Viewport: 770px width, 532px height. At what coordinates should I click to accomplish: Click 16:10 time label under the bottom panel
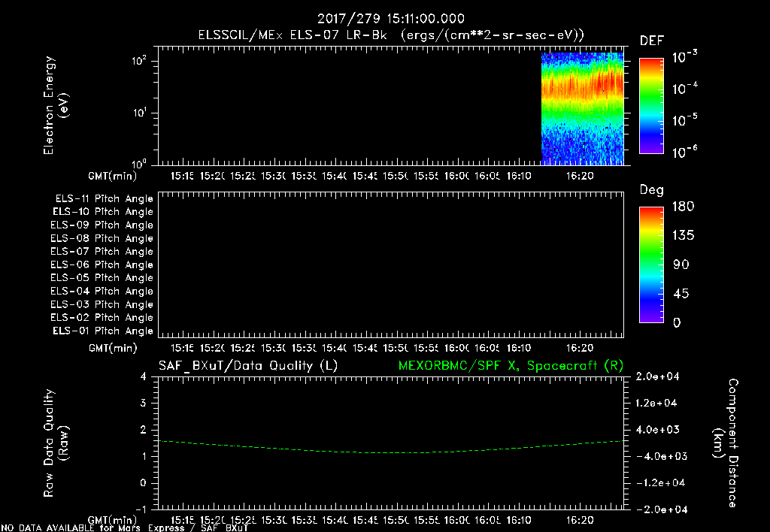(519, 520)
